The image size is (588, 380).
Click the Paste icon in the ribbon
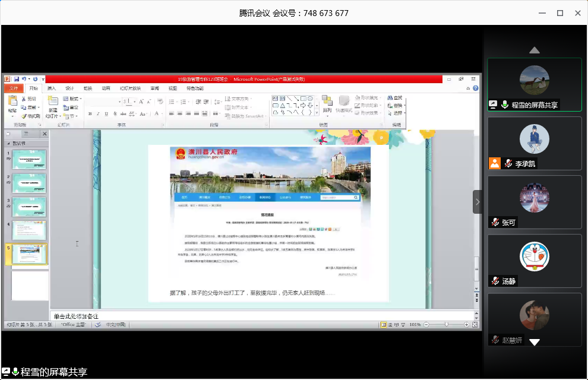click(x=12, y=102)
